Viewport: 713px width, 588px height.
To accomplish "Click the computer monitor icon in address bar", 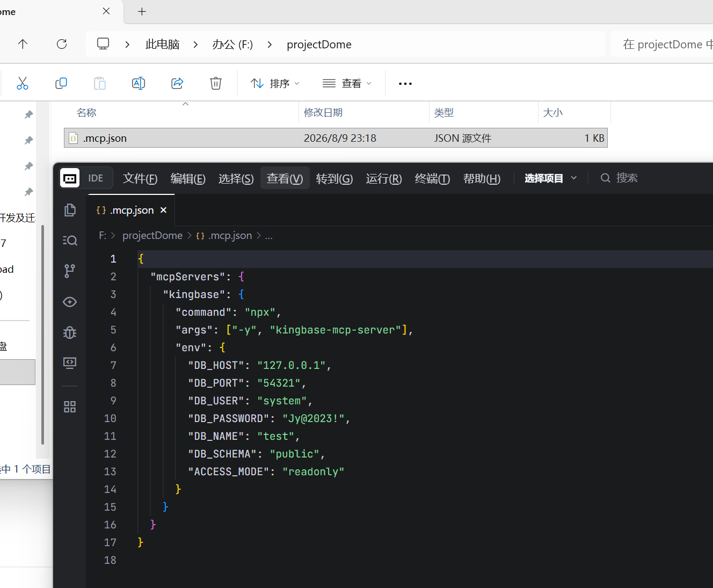I will pyautogui.click(x=103, y=43).
